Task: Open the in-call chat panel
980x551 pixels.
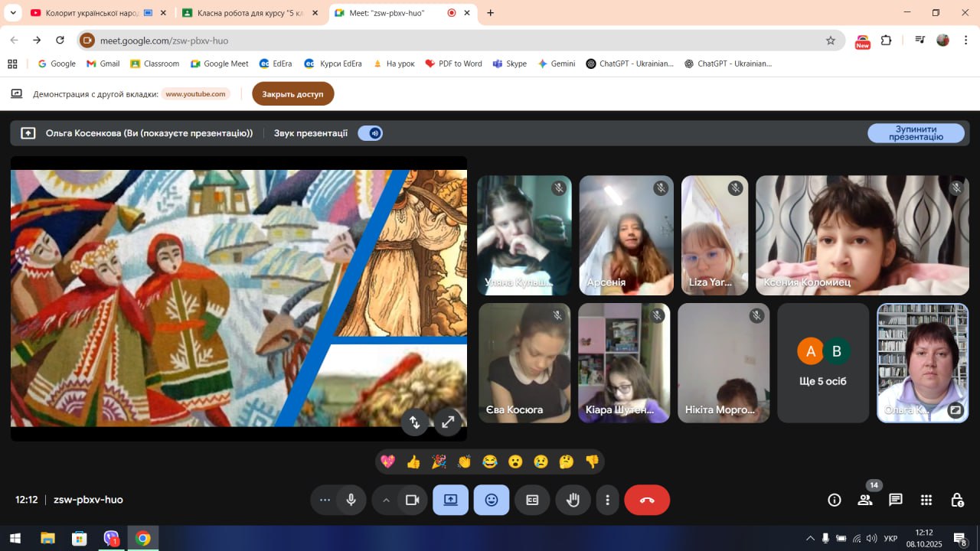Action: (x=895, y=500)
